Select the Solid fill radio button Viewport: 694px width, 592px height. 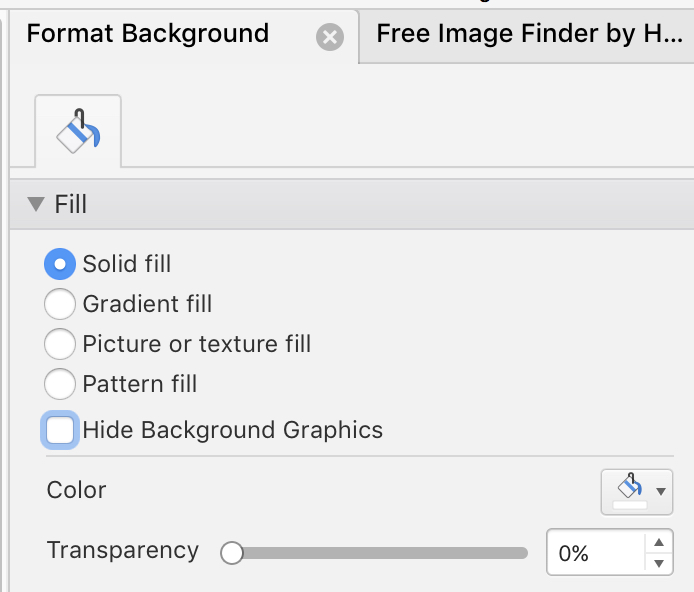60,264
